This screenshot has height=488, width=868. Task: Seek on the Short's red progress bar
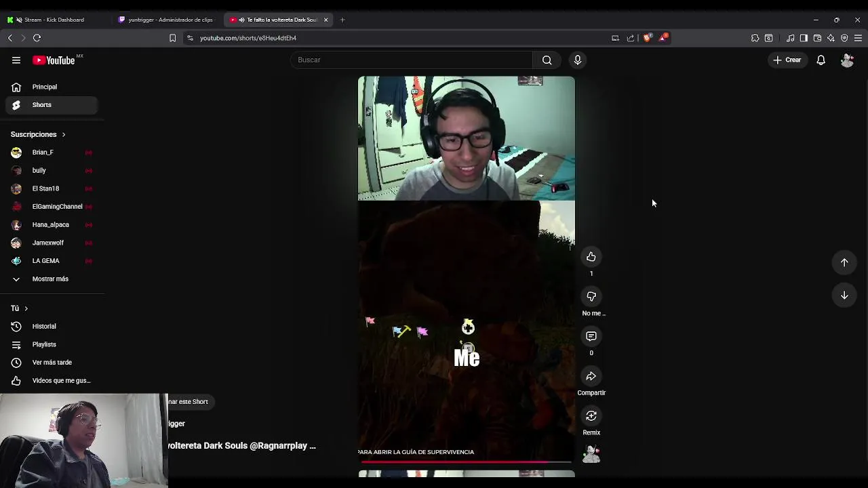click(x=466, y=462)
